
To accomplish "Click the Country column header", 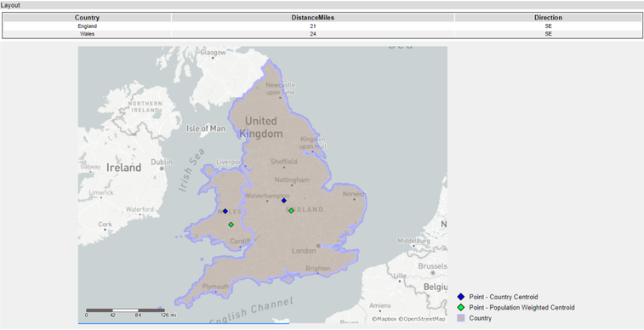I will (x=87, y=18).
